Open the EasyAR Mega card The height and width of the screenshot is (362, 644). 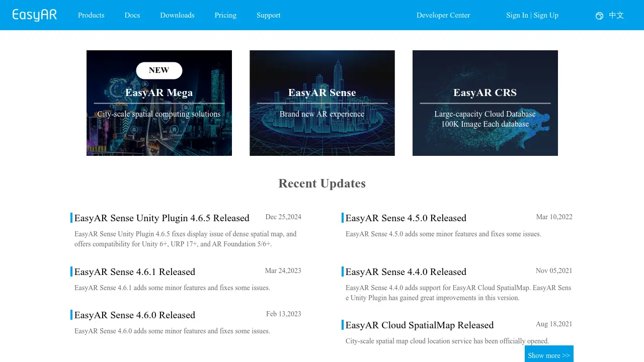[x=159, y=103]
